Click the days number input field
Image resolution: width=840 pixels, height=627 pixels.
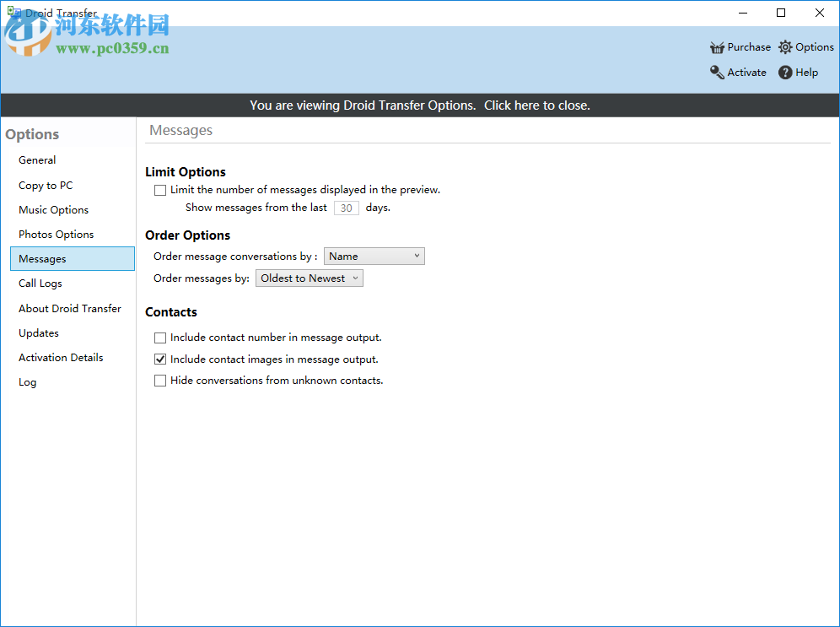(x=346, y=208)
